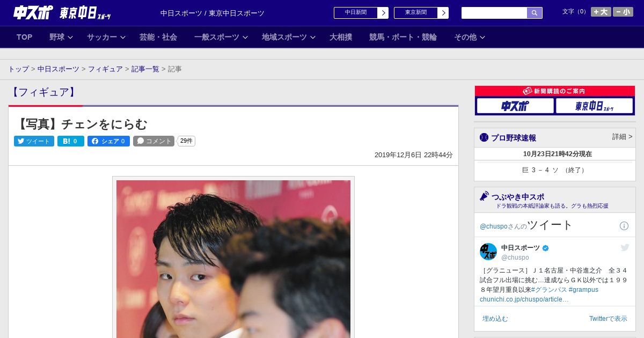Click 東京中日スポーツ subscription banner logo

click(x=594, y=106)
